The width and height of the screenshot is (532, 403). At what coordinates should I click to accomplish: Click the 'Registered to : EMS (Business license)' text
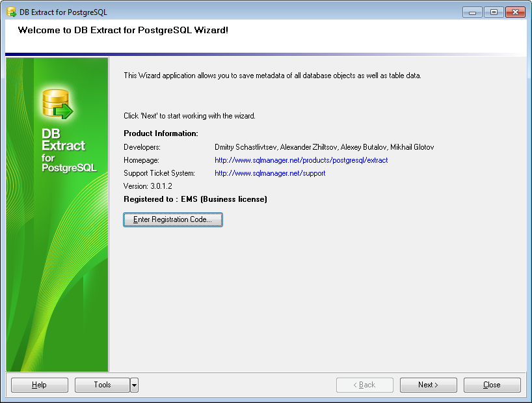click(x=195, y=199)
